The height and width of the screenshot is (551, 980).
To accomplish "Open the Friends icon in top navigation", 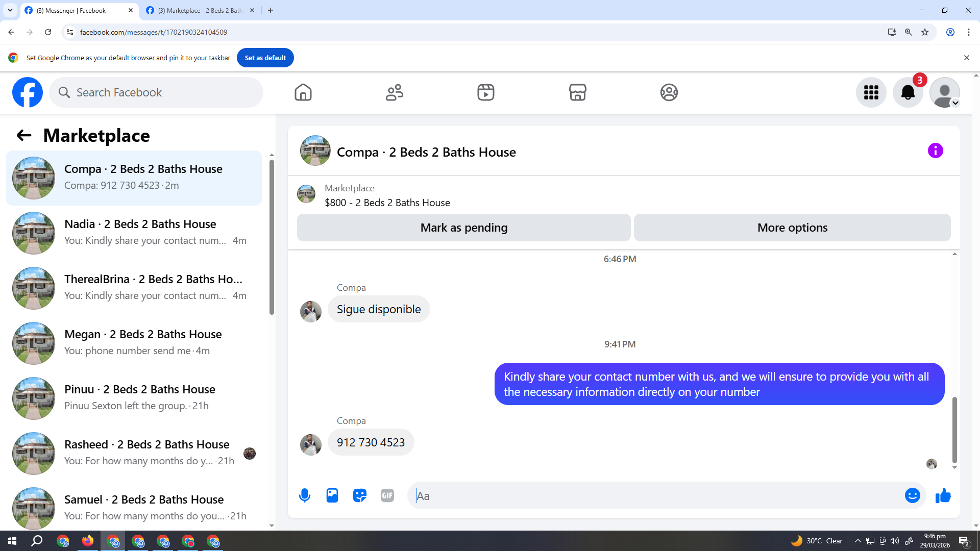I will (395, 92).
